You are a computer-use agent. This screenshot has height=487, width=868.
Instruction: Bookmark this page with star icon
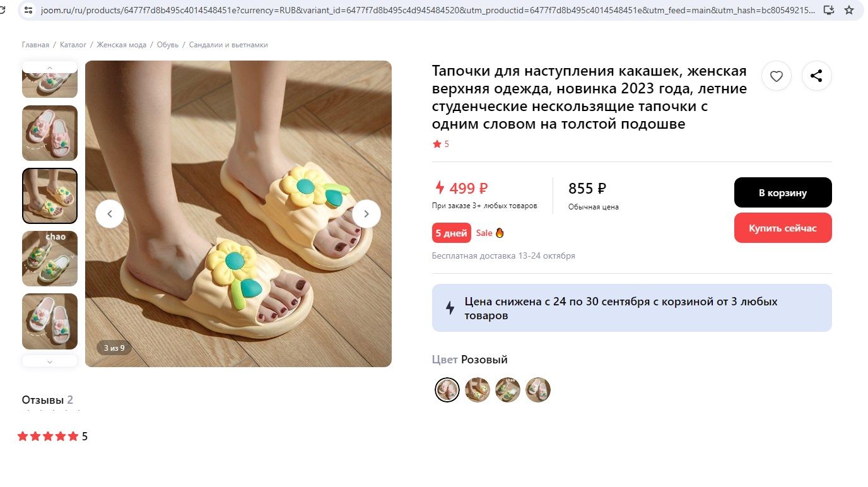849,10
